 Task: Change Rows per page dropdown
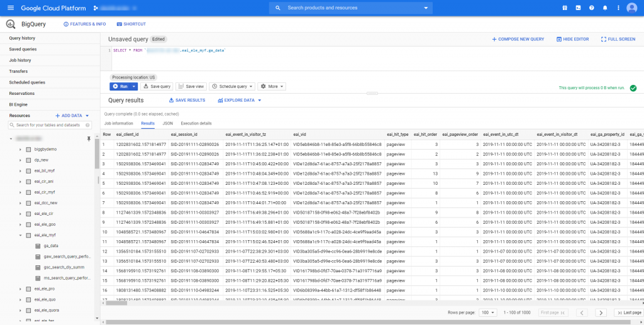pyautogui.click(x=488, y=312)
